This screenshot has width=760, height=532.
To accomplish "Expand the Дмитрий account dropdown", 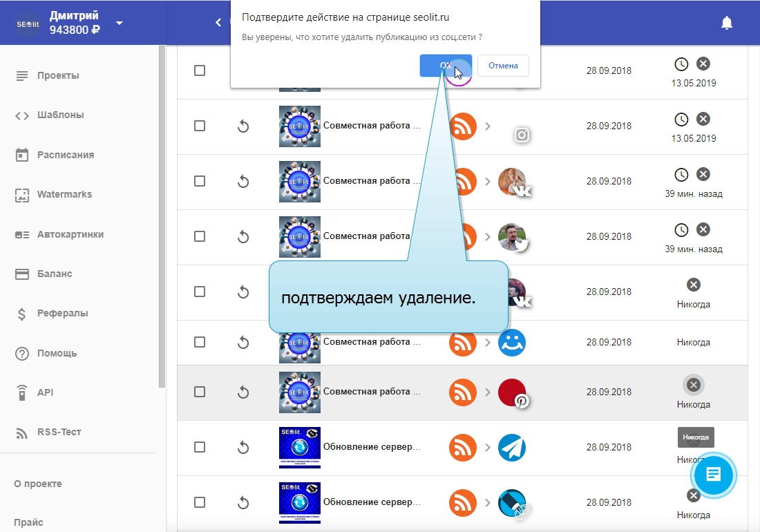I will [120, 23].
